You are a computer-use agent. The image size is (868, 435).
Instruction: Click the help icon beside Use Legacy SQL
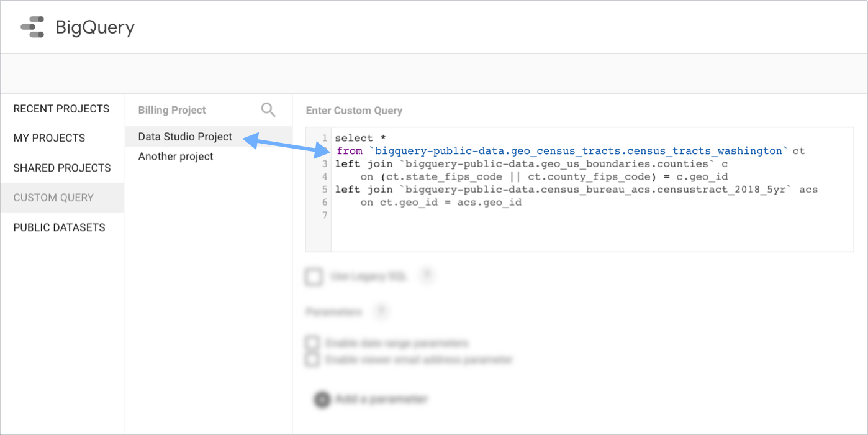427,276
